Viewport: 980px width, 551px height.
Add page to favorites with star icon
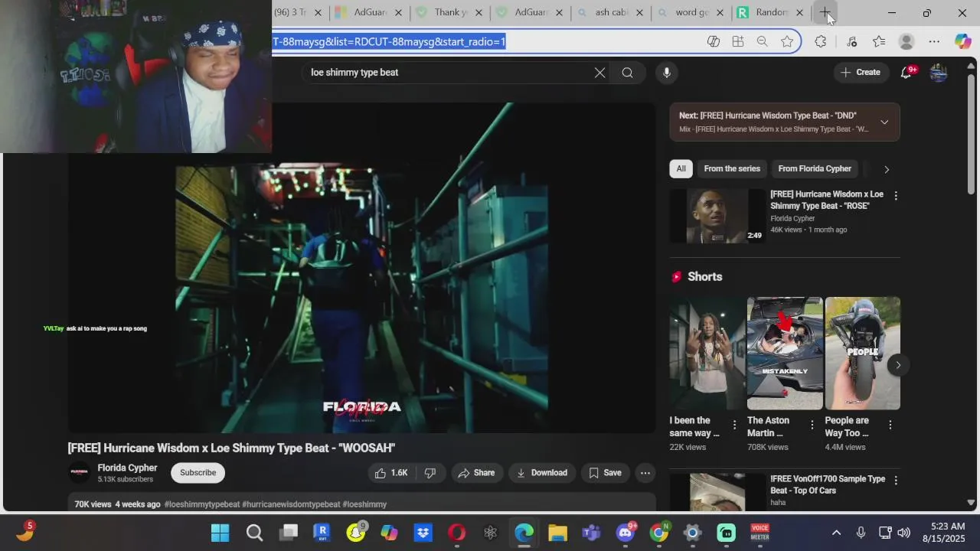[787, 41]
